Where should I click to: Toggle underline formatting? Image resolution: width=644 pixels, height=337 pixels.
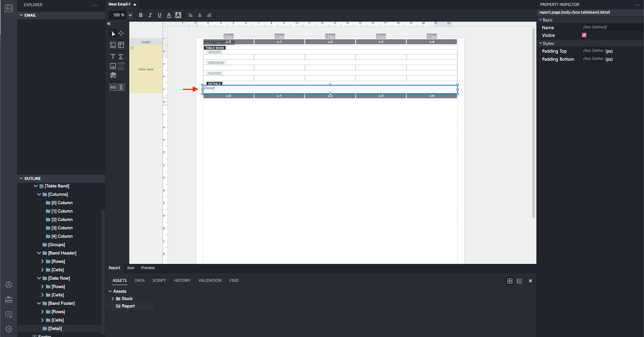[160, 15]
